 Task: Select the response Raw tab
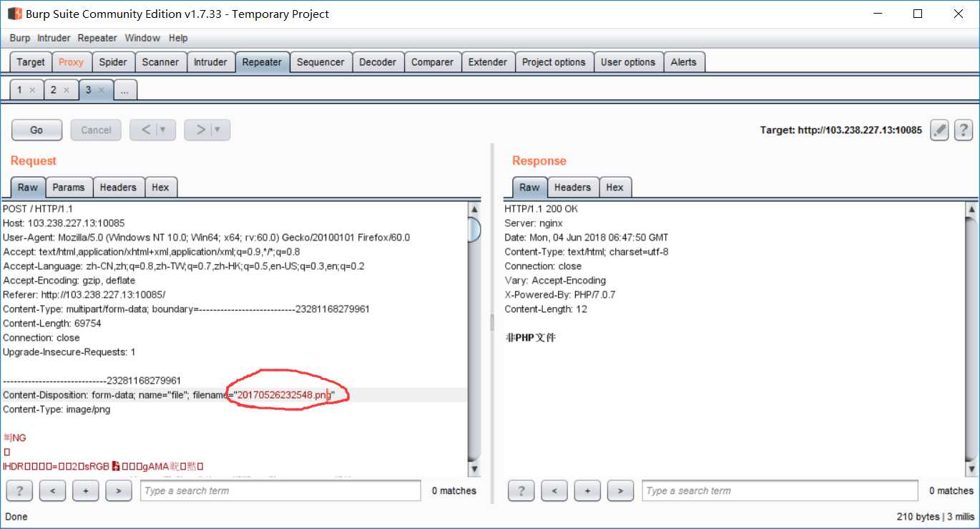(529, 188)
